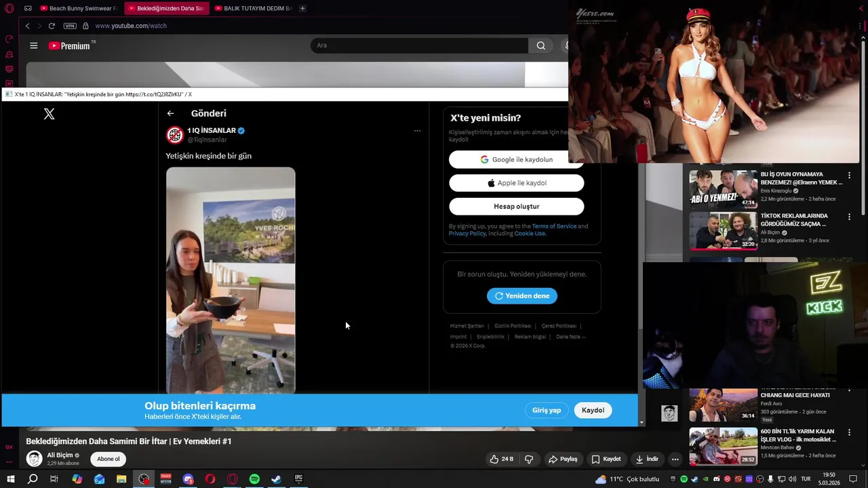
Task: Open video actions three-dot overflow menu
Action: point(675,459)
